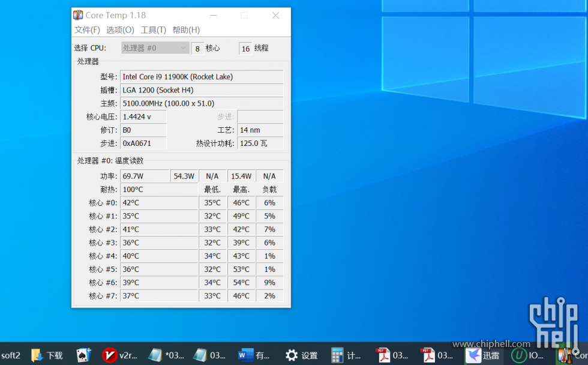Screen dimensions: 588x365
Task: Click the 最高. column header
Action: pyautogui.click(x=241, y=190)
